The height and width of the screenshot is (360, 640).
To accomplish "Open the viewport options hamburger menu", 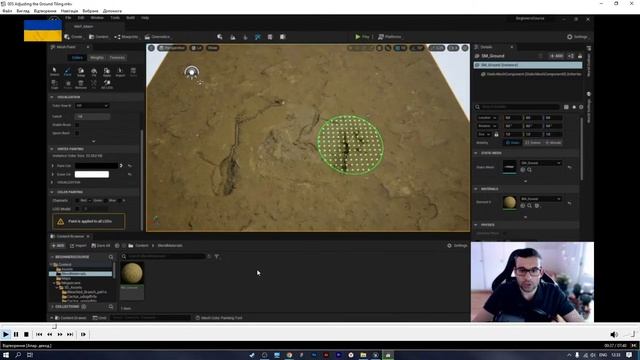I will 151,48.
